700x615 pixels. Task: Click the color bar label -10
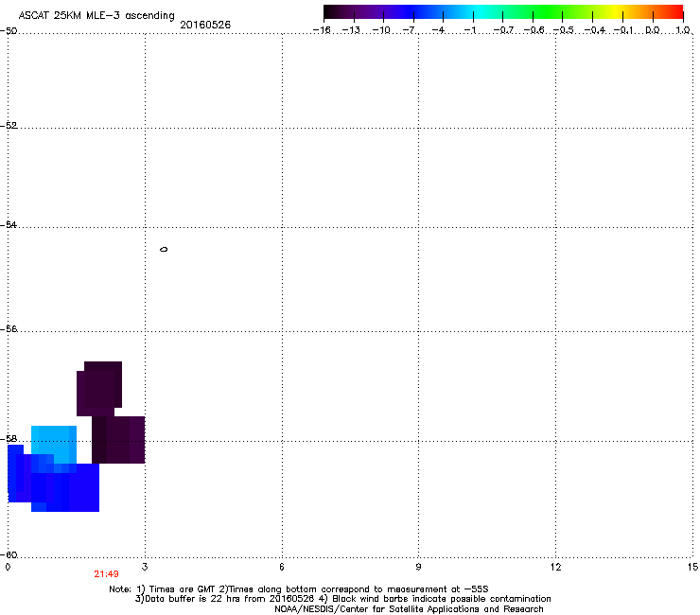[x=381, y=30]
